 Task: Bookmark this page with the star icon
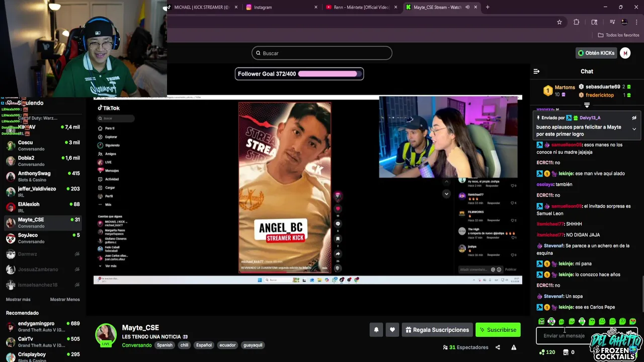click(x=559, y=22)
